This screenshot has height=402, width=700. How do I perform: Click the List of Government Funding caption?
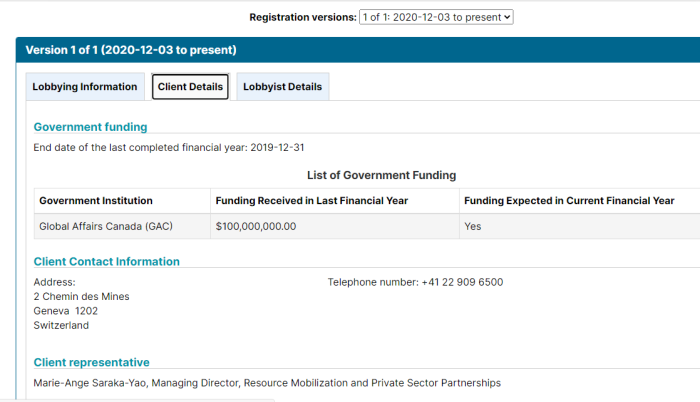(381, 175)
